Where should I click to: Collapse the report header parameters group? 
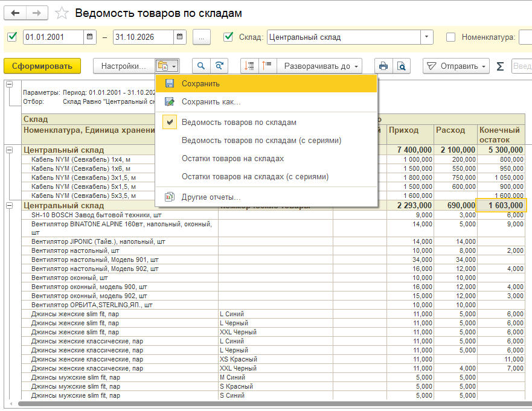[10, 84]
